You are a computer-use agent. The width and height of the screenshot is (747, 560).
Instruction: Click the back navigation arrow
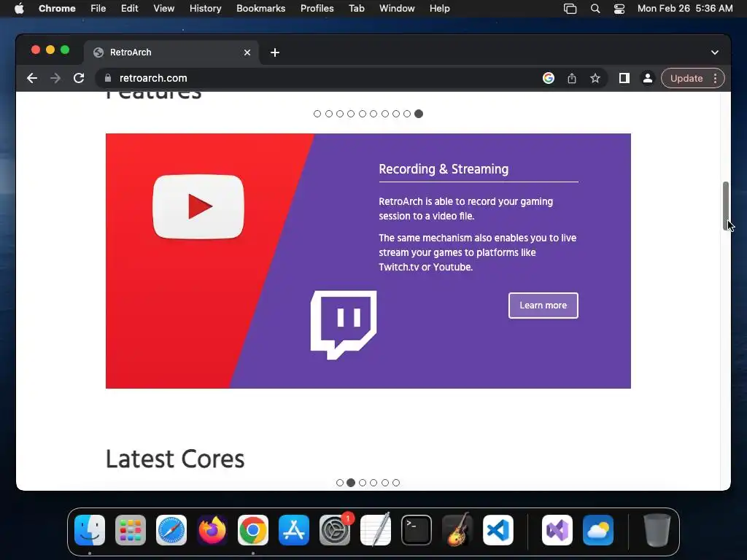(32, 78)
